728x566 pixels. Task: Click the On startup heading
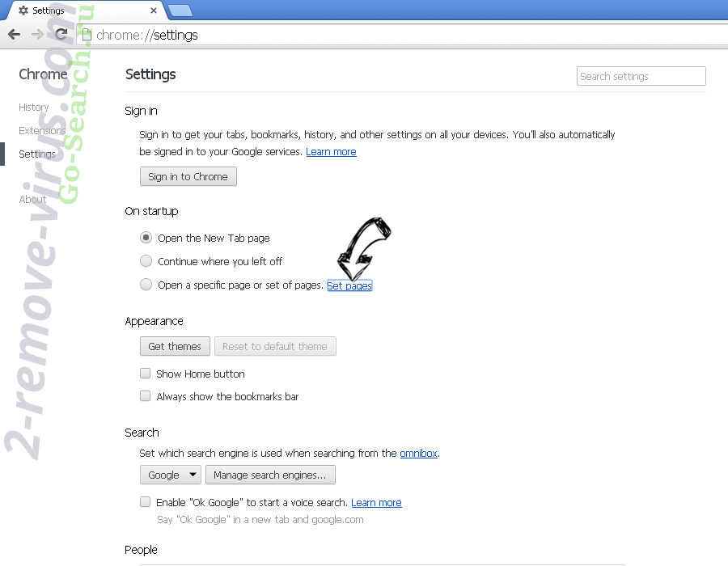(151, 211)
